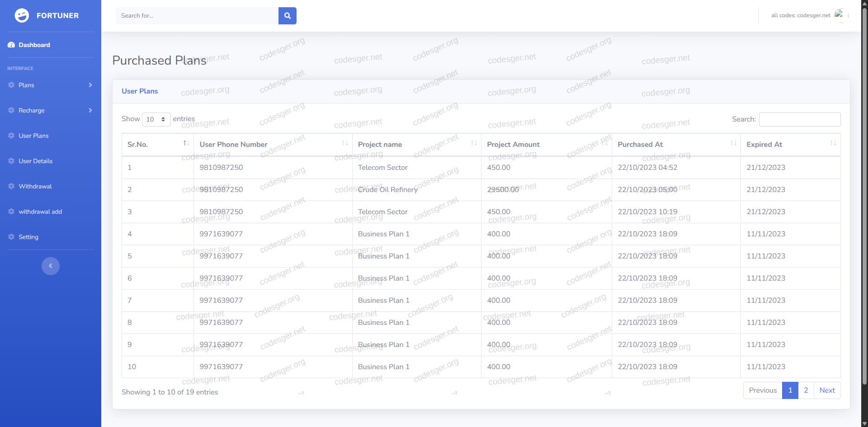The height and width of the screenshot is (427, 868).
Task: Toggle sort order on Expired At column
Action: point(833,143)
